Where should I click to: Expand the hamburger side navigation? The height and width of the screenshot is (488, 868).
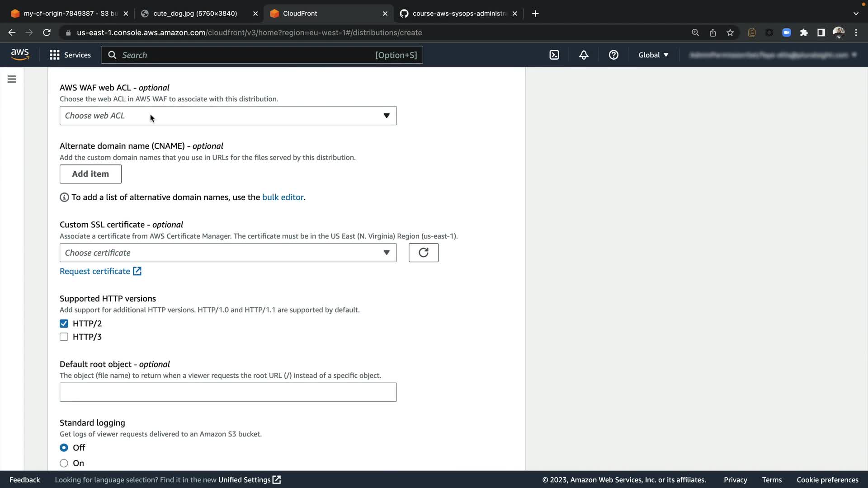point(12,79)
